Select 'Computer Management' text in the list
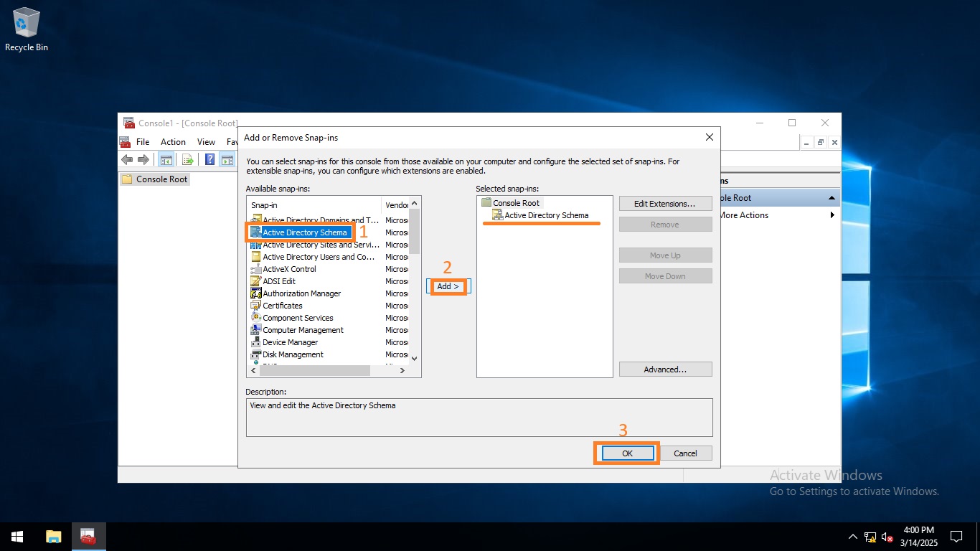This screenshot has height=551, width=980. [x=303, y=330]
